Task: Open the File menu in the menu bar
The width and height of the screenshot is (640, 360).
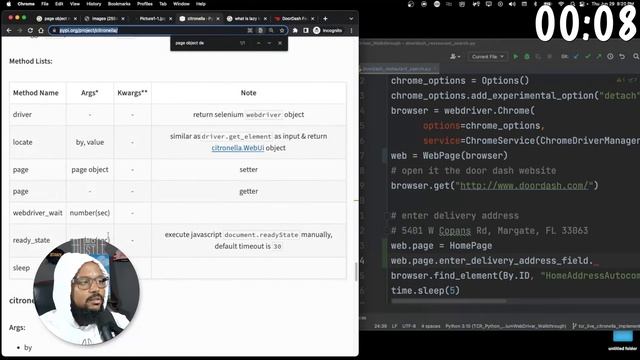Action: pyautogui.click(x=45, y=4)
